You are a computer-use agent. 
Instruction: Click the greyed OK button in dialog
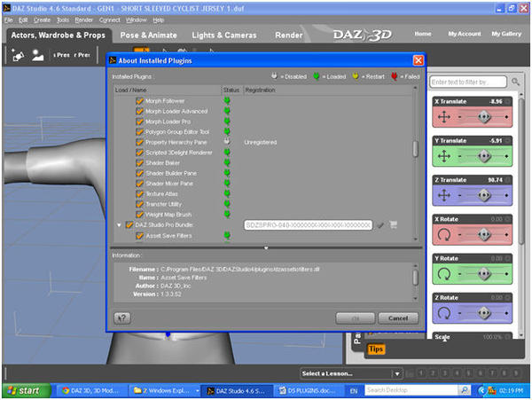click(355, 318)
